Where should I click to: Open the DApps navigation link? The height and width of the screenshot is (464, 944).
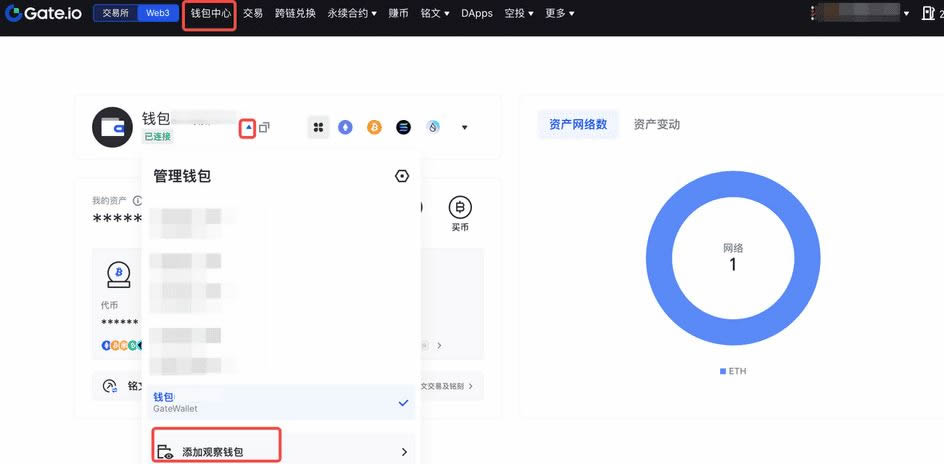point(476,14)
